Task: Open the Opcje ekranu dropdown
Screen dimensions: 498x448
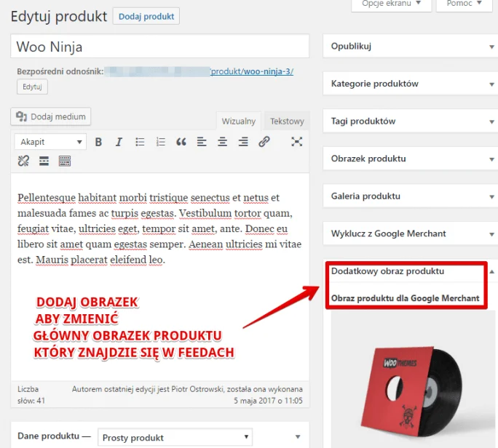Action: (391, 4)
